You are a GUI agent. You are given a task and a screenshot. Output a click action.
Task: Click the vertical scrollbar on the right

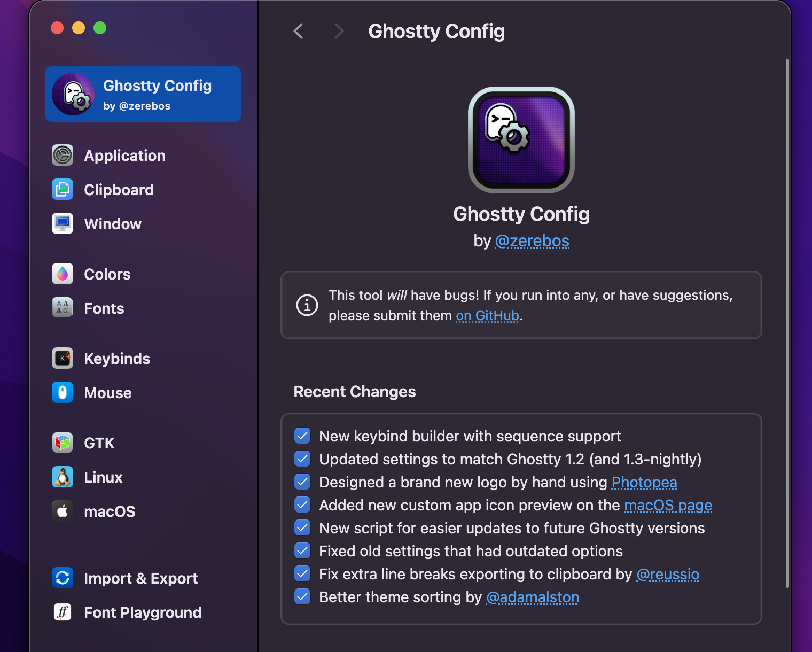coord(787,321)
